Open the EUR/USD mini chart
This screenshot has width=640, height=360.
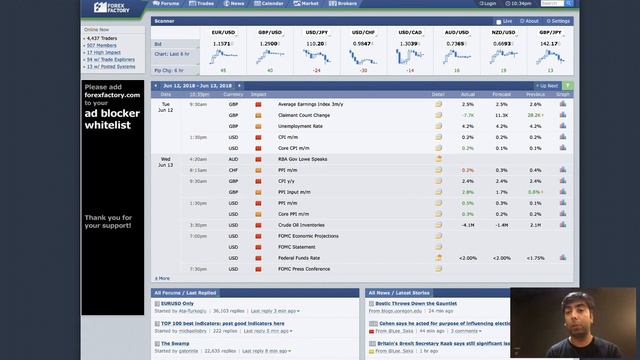coord(223,56)
